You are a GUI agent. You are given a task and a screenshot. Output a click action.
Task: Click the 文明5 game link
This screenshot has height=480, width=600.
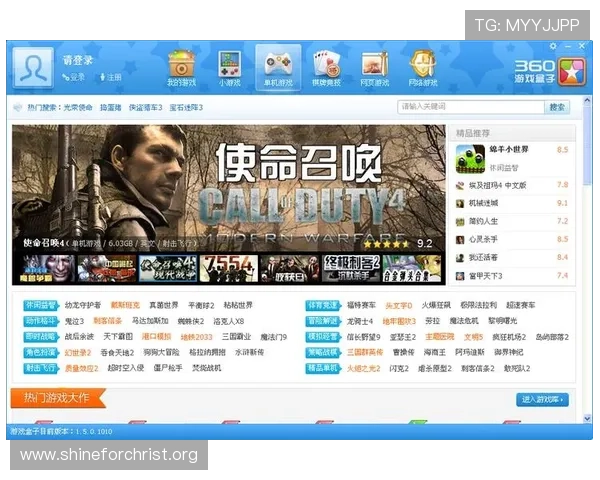coord(473,337)
